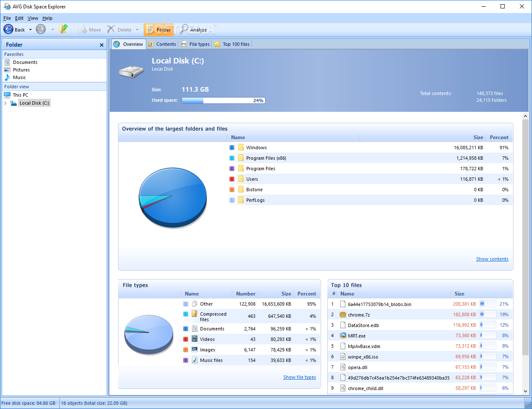Viewport: 532px width, 409px height.
Task: Sort overview list by Size column
Action: coord(478,137)
